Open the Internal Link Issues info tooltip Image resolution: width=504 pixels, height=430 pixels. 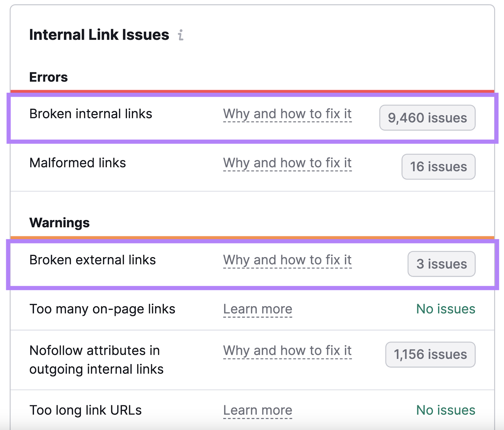[180, 36]
